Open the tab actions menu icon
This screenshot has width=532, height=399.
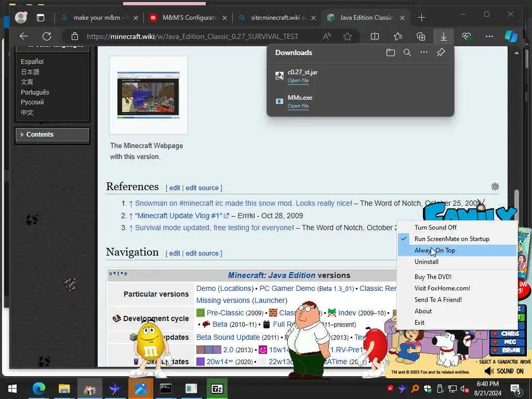41,18
